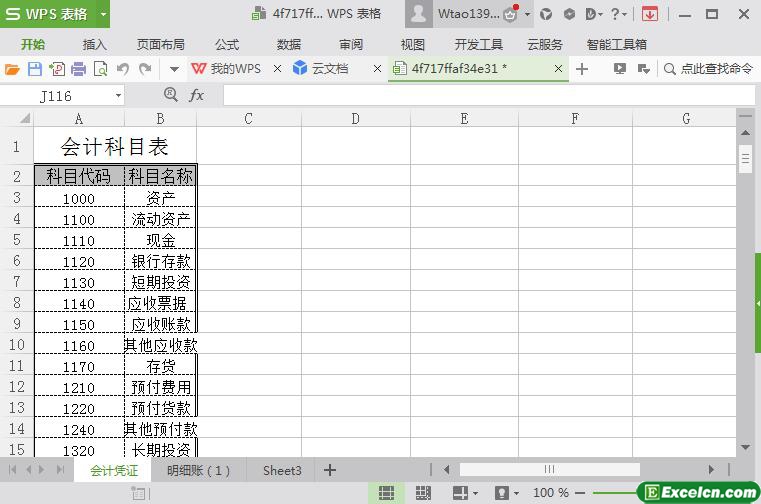This screenshot has width=761, height=504.
Task: Add a new sheet with plus button
Action: point(330,470)
